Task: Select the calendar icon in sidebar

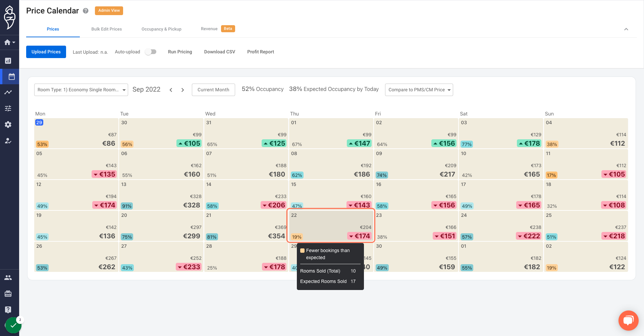Action: click(x=11, y=77)
